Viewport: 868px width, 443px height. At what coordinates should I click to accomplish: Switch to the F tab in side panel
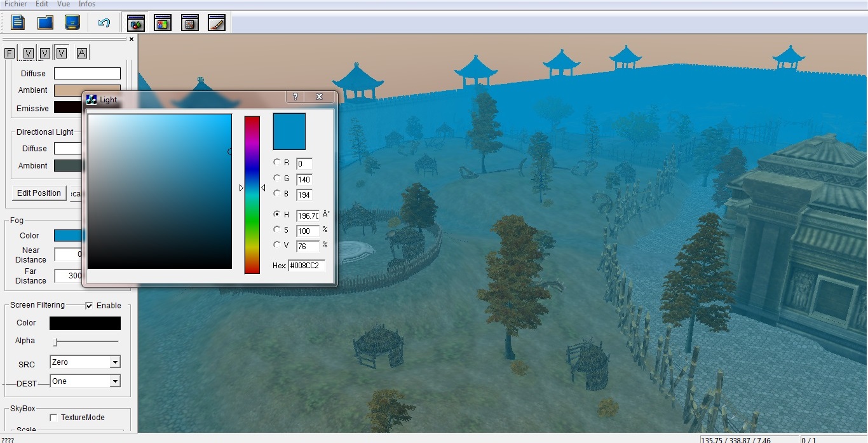10,53
